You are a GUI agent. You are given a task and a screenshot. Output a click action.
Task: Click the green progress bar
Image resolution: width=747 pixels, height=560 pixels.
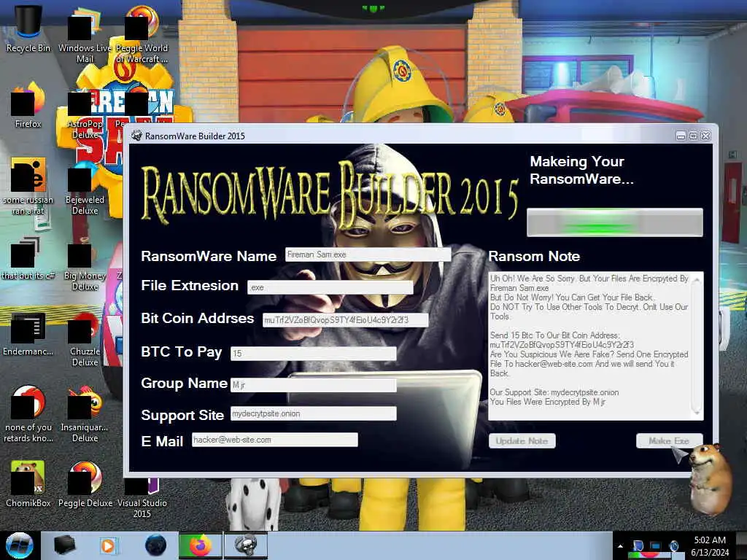pyautogui.click(x=614, y=222)
